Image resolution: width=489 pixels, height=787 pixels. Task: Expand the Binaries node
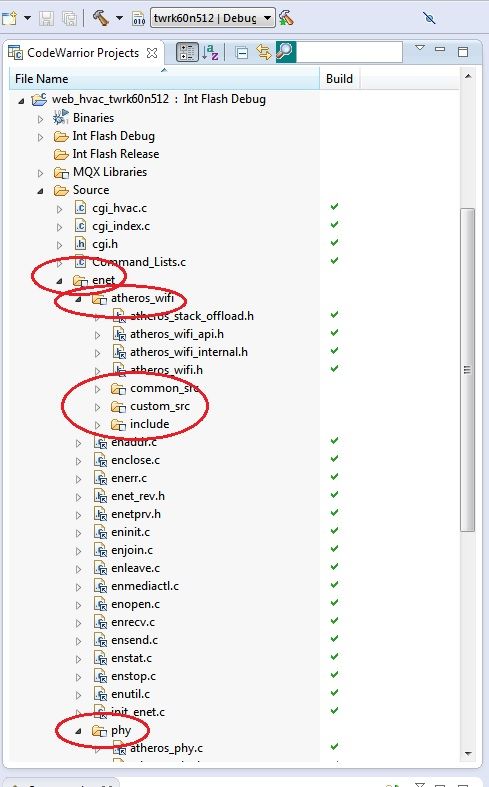pos(41,119)
